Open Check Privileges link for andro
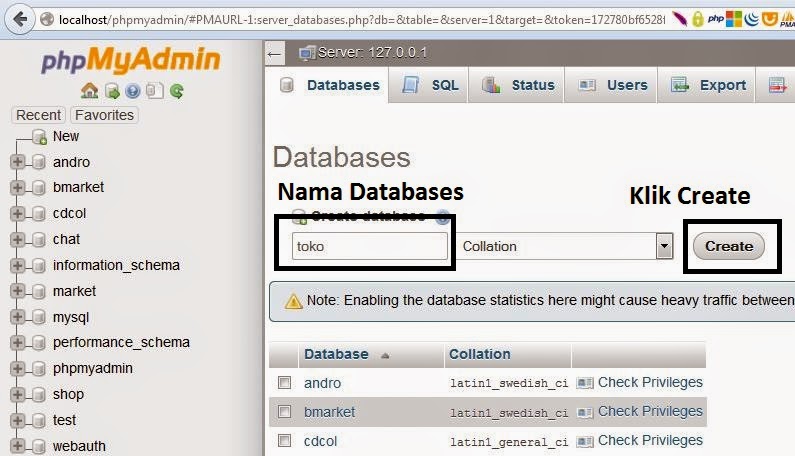This screenshot has height=456, width=795. pyautogui.click(x=650, y=382)
